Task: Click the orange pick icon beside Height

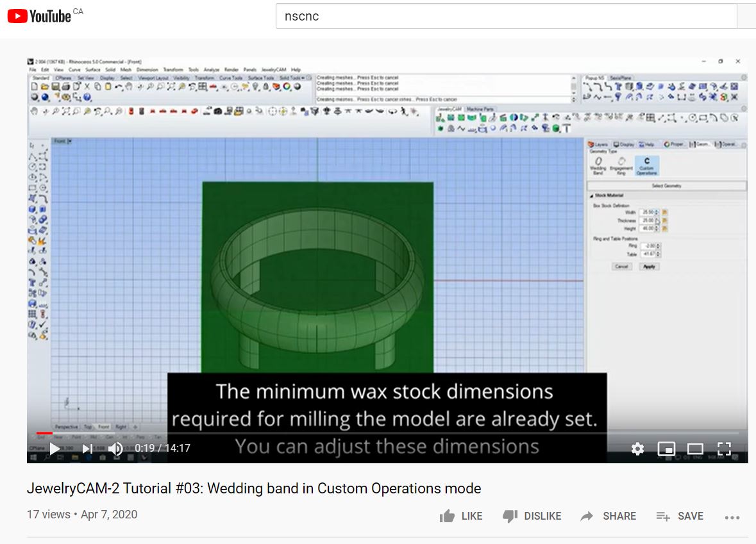Action: coord(664,228)
